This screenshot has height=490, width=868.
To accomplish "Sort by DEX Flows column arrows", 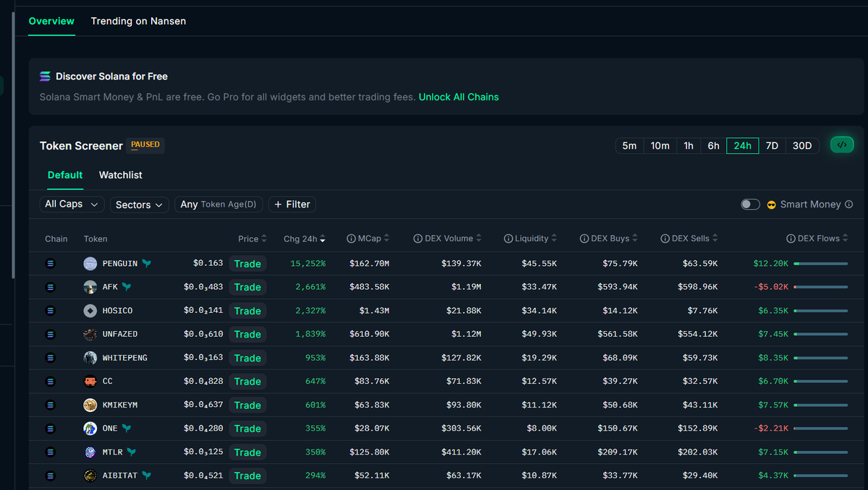I will (845, 238).
